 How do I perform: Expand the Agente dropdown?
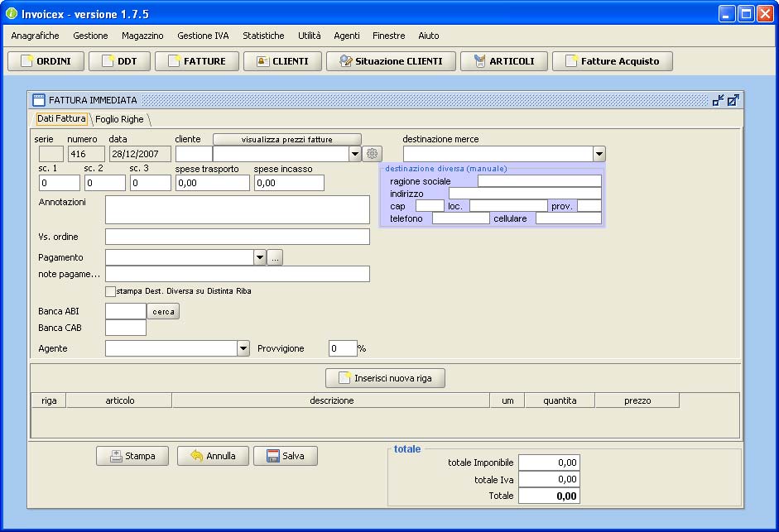coord(243,348)
